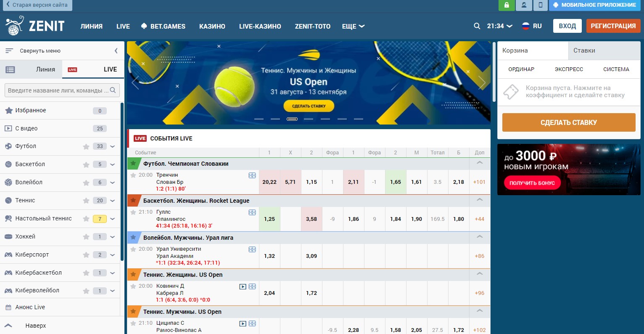This screenshot has height=334, width=644.
Task: Toggle the favorite star for Хоккей
Action: [86, 237]
